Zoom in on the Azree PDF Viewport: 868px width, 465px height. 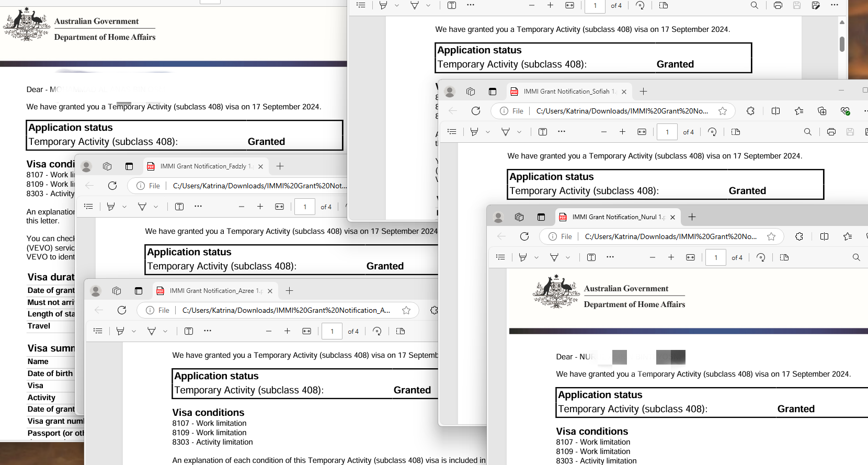[x=287, y=331]
